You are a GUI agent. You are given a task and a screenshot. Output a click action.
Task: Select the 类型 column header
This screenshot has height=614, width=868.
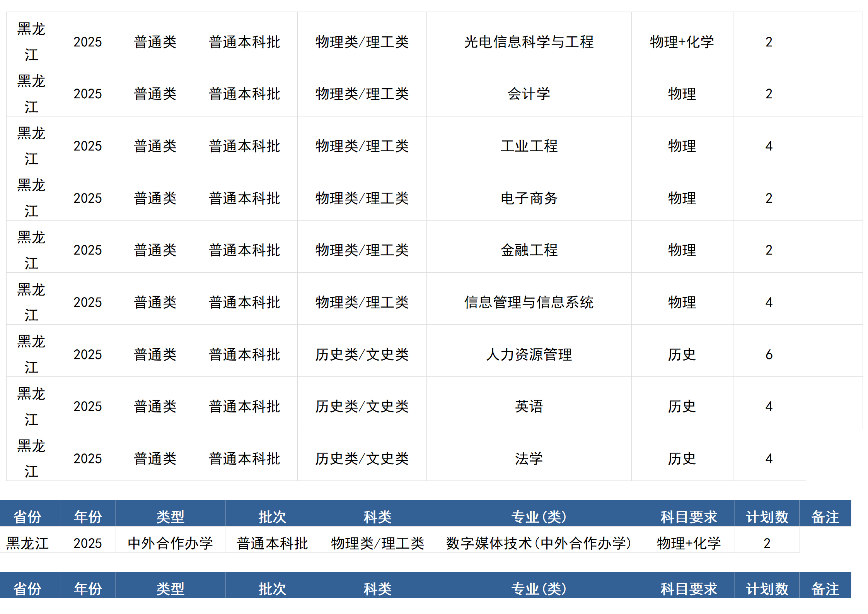point(170,515)
